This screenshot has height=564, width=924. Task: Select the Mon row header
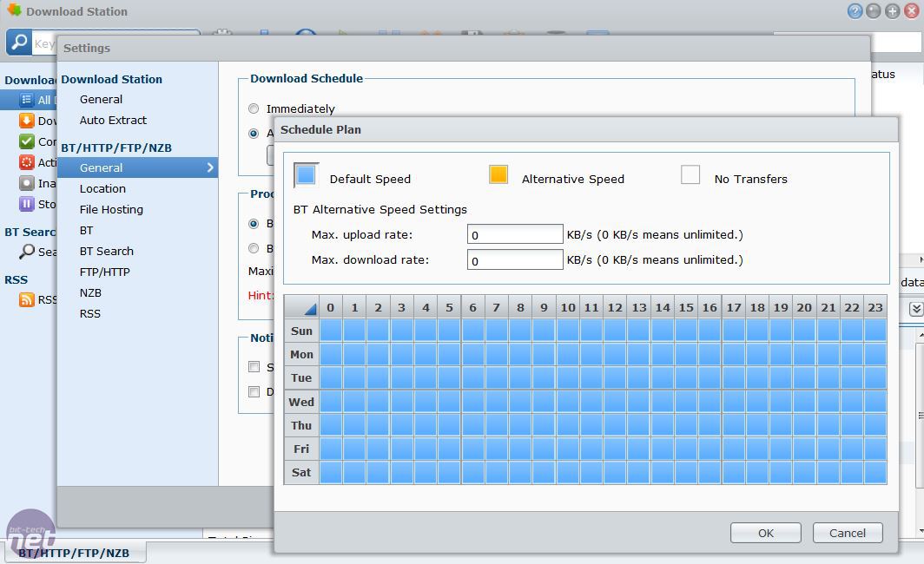[301, 354]
